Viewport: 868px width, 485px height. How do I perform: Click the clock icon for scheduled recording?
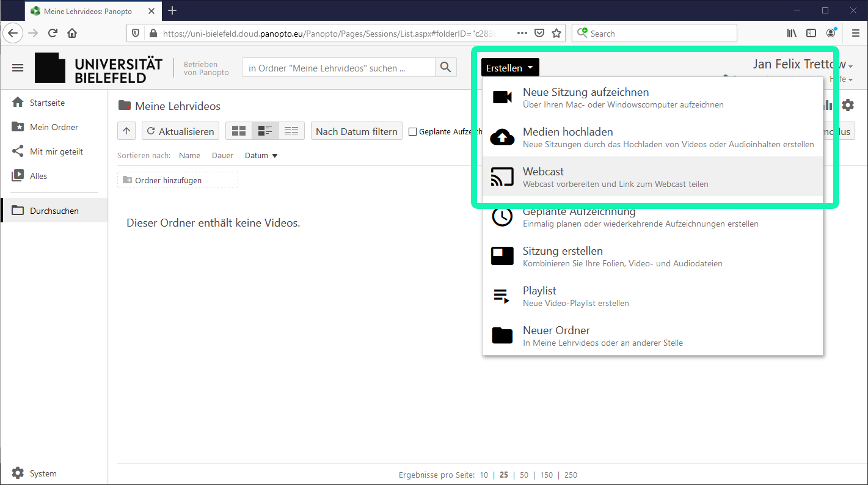tap(502, 217)
